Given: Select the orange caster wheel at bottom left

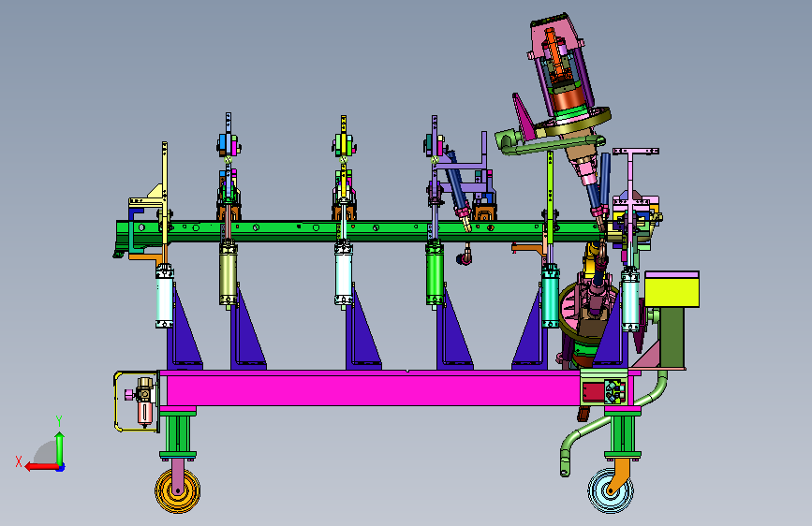Looking at the screenshot, I should pyautogui.click(x=178, y=490).
